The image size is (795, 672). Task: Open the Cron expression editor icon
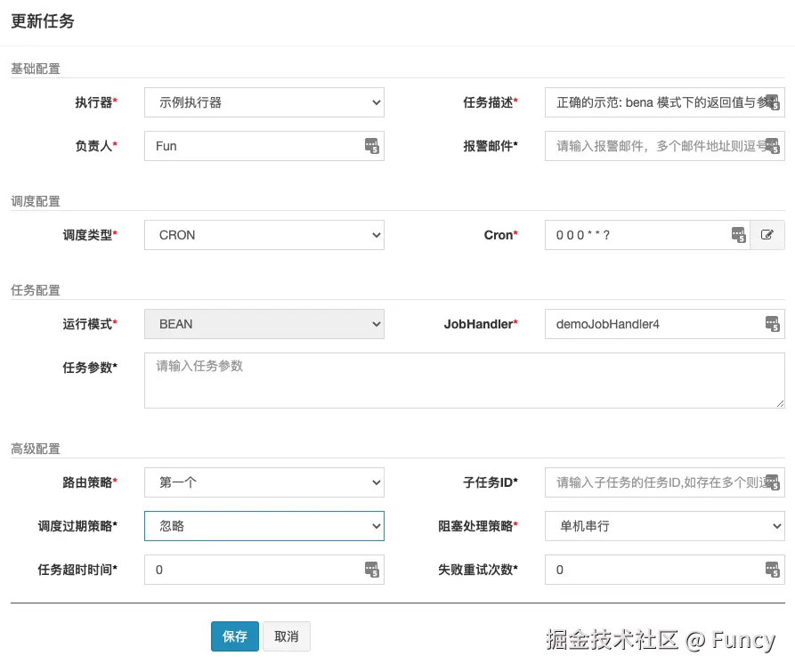pos(767,235)
